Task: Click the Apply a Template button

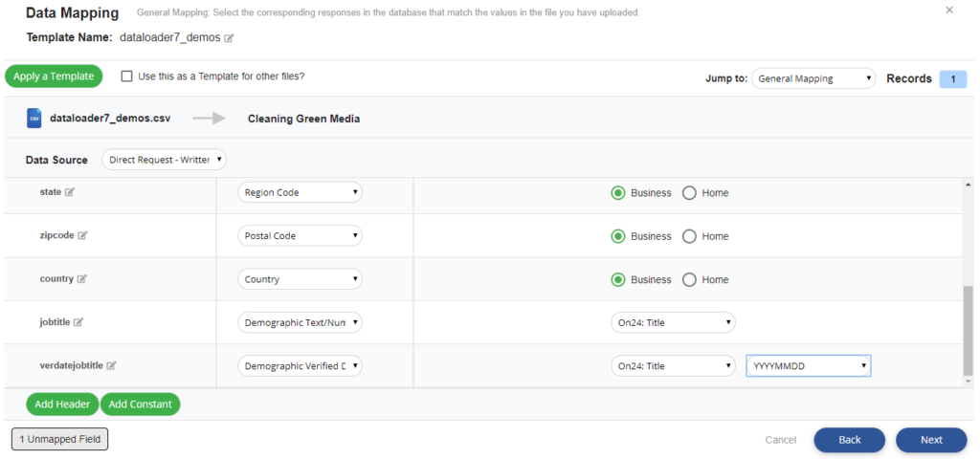Action: tap(54, 76)
